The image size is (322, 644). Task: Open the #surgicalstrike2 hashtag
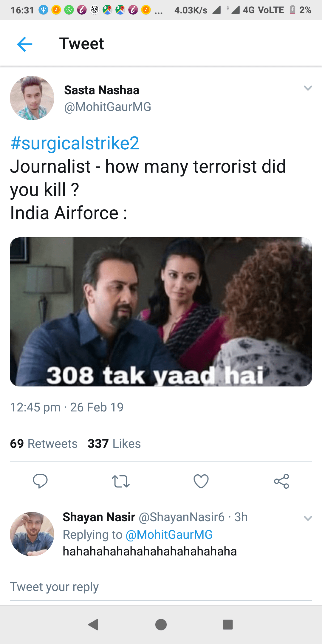click(x=75, y=143)
